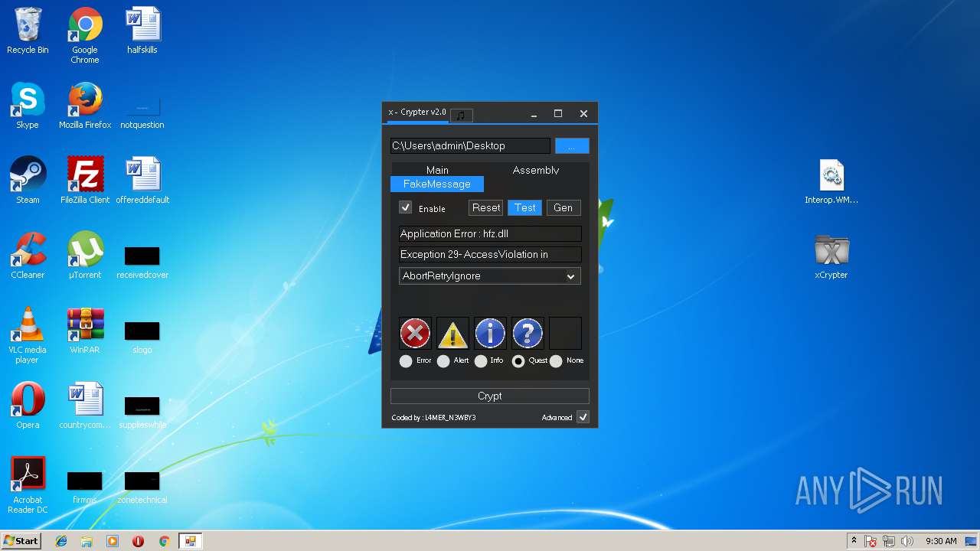Select the empty None icon box
The height and width of the screenshot is (551, 980).
pos(565,334)
